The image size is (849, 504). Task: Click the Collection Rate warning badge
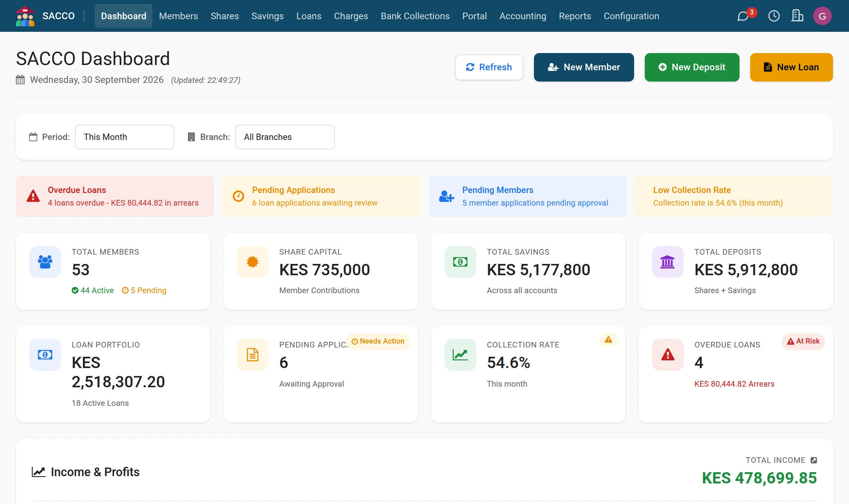click(608, 340)
